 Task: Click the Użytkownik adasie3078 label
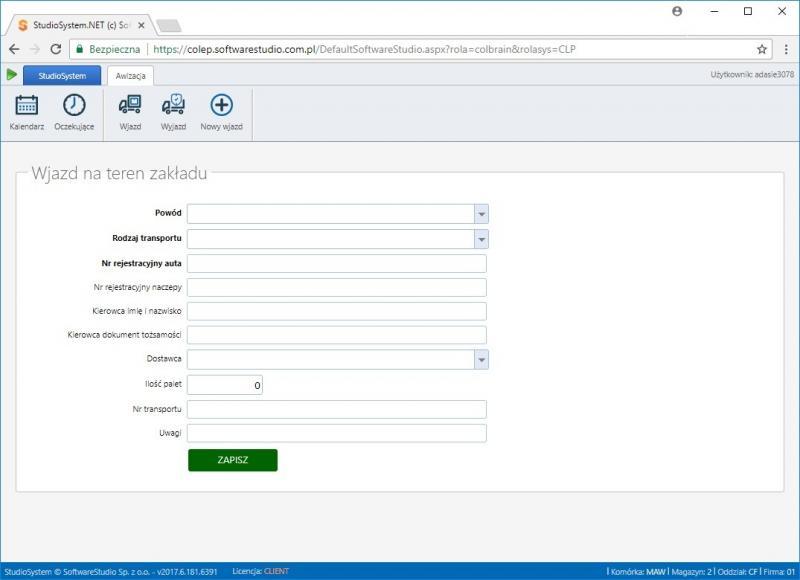pos(752,74)
